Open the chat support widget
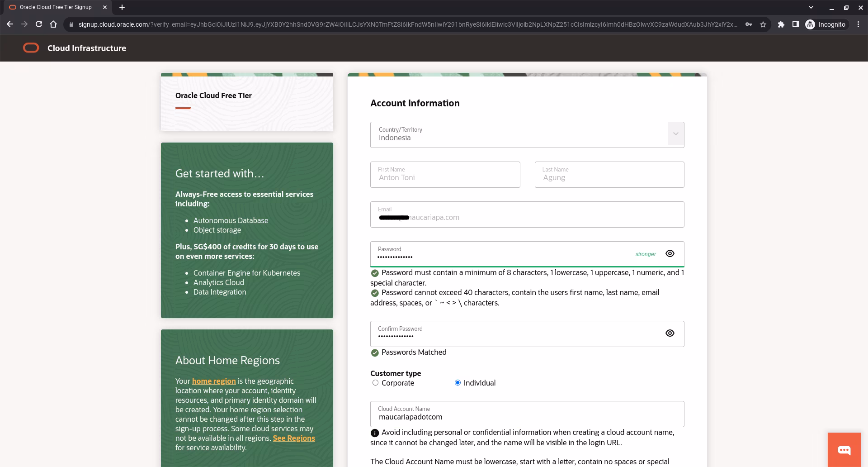Screen dimensions: 868x467 pos(844,450)
